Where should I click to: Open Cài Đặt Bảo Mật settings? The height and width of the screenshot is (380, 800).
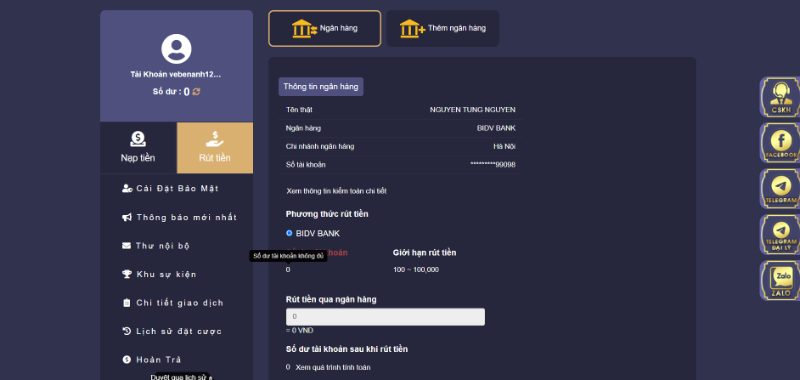pyautogui.click(x=170, y=188)
